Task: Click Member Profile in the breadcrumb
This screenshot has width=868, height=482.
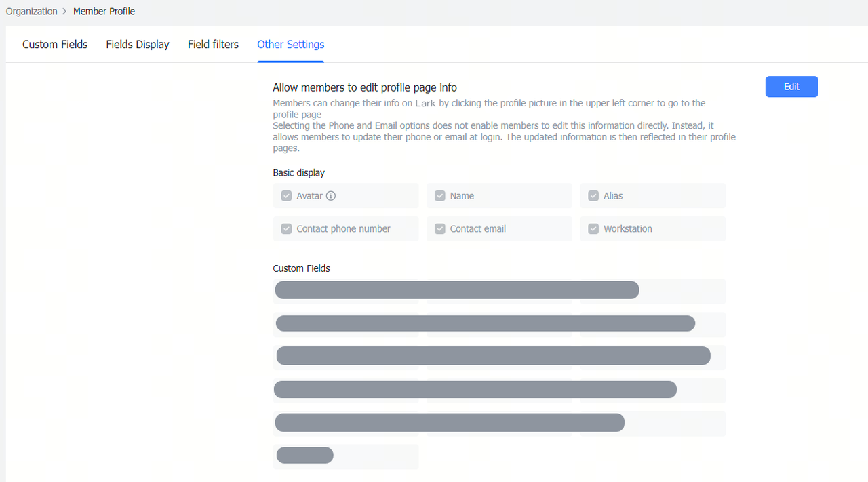Action: pyautogui.click(x=104, y=12)
